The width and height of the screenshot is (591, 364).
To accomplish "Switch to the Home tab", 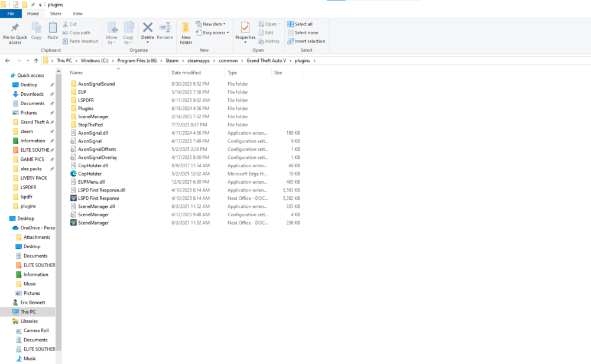I will (x=33, y=14).
